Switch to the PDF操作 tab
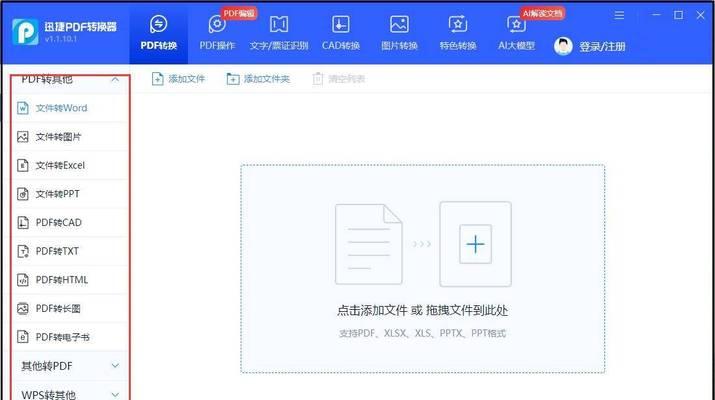715x400 pixels. click(217, 33)
